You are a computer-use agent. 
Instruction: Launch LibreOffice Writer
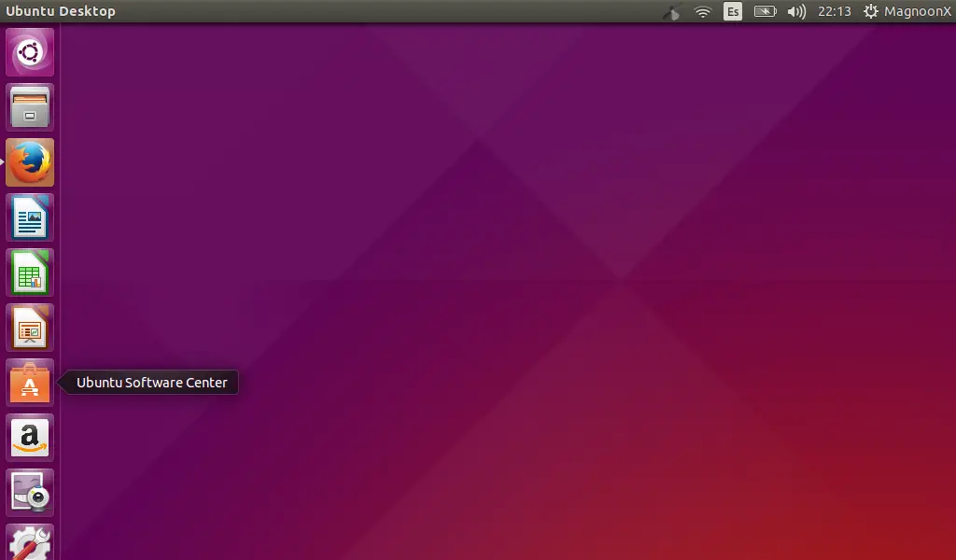coord(30,217)
